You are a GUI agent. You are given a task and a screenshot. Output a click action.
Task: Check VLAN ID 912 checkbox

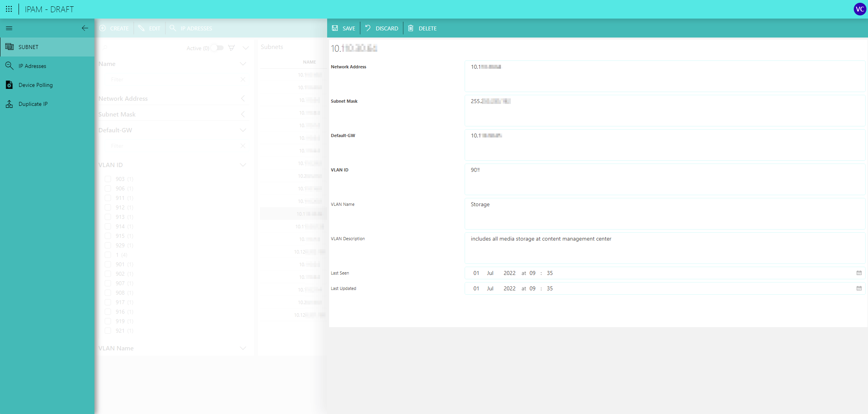pyautogui.click(x=108, y=207)
